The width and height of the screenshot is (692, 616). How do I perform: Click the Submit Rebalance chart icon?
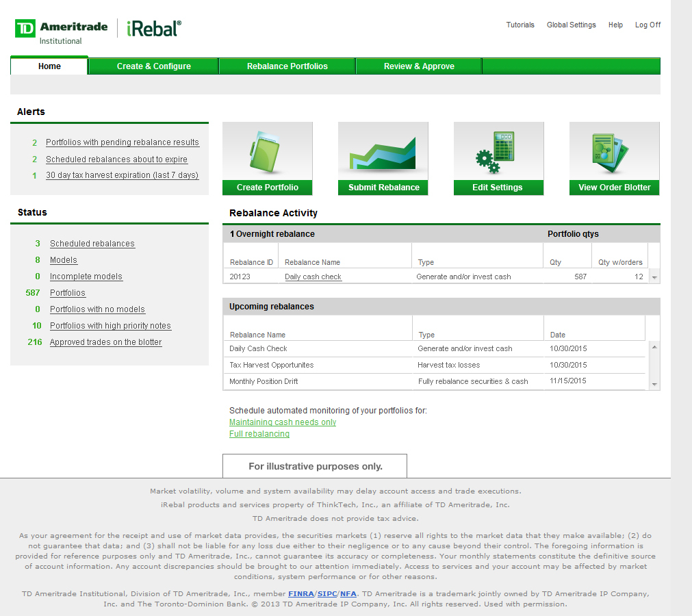[x=383, y=151]
